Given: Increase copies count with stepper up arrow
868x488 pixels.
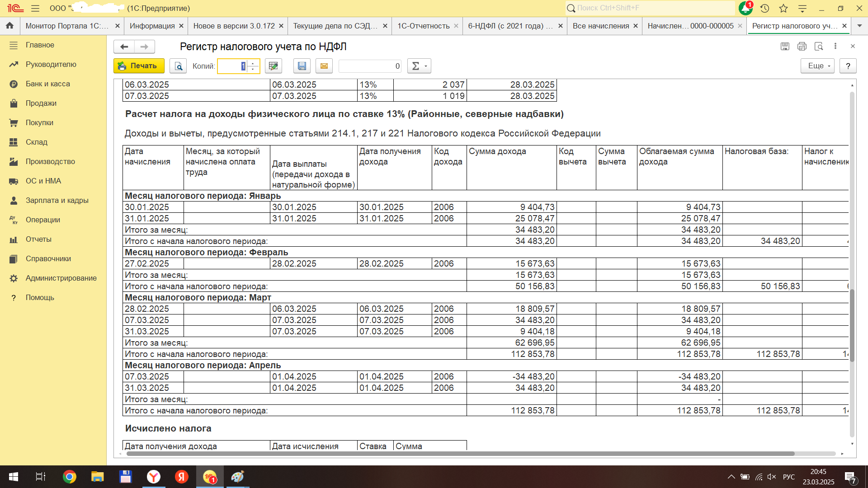Looking at the screenshot, I should 253,63.
